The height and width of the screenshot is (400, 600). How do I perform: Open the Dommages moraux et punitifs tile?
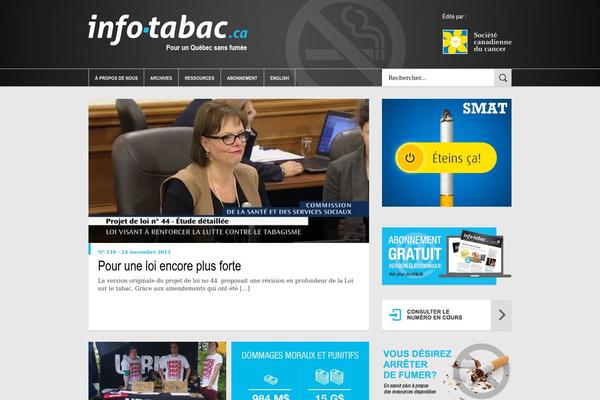pyautogui.click(x=300, y=371)
